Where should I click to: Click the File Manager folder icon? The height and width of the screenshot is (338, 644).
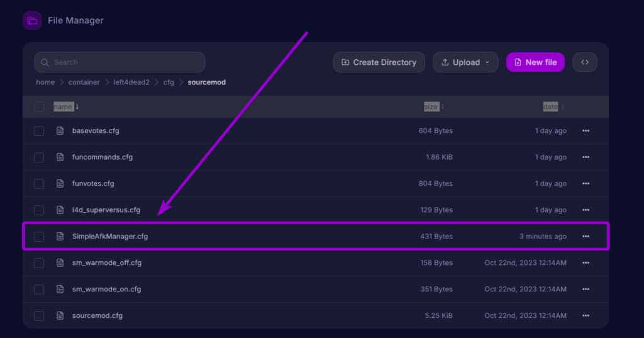32,21
